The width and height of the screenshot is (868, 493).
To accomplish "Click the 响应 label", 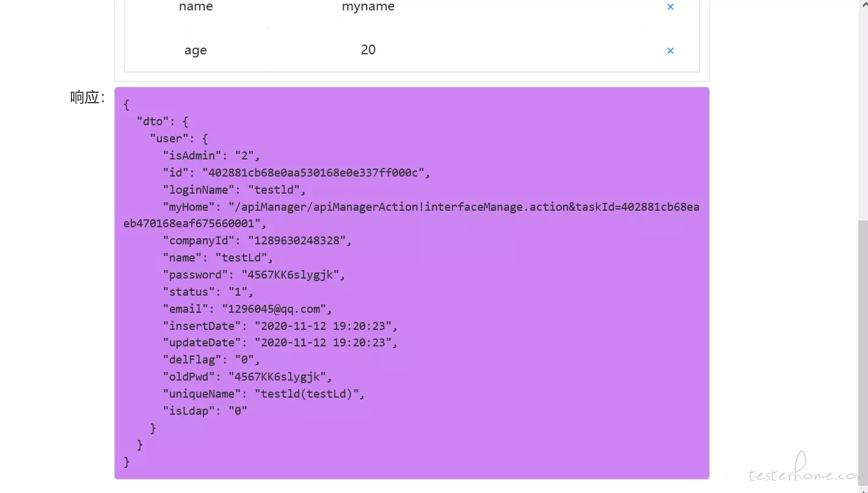I will [x=88, y=98].
